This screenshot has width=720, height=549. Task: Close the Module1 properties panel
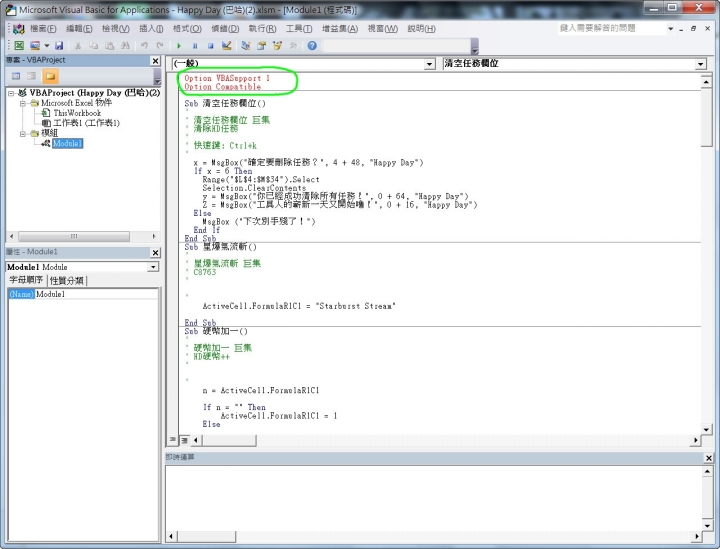[155, 252]
